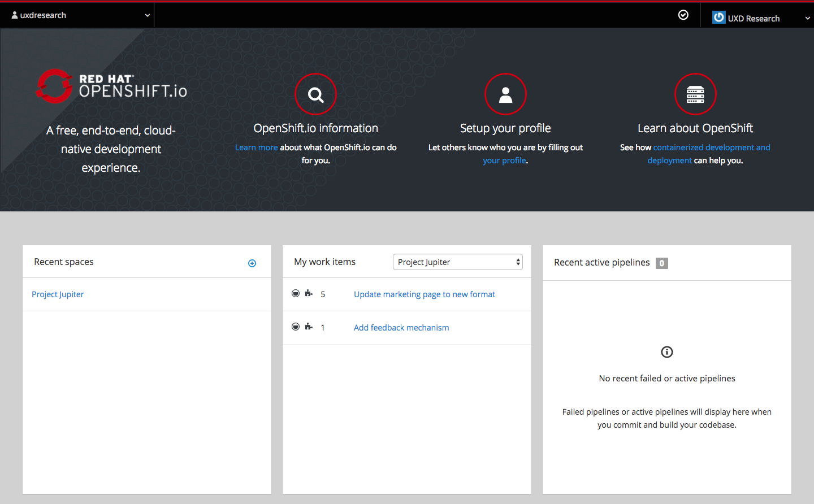Follow the Learn more link
The height and width of the screenshot is (504, 814).
[x=257, y=147]
